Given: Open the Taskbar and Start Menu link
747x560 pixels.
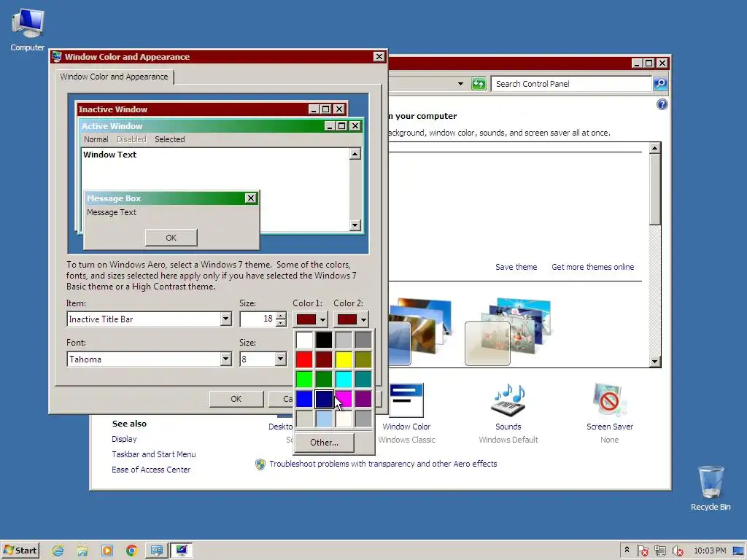Looking at the screenshot, I should click(x=154, y=454).
